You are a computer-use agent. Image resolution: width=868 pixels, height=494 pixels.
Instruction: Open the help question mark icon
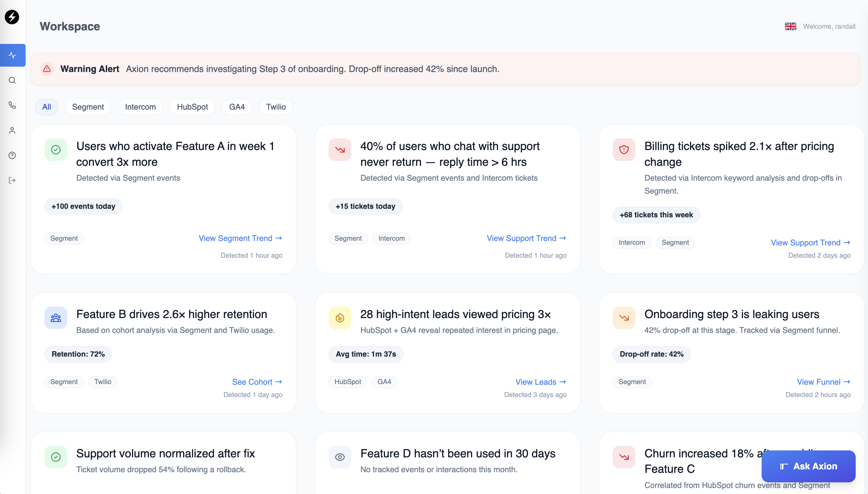[x=12, y=155]
